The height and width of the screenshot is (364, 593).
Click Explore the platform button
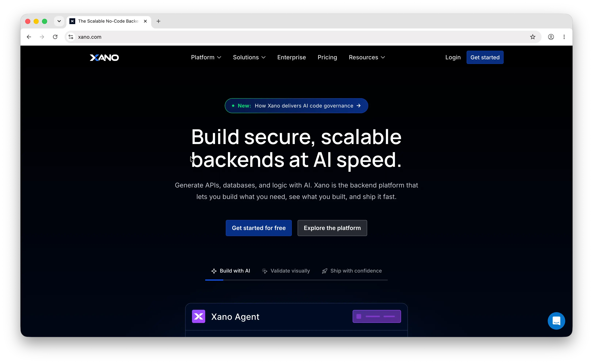click(332, 228)
